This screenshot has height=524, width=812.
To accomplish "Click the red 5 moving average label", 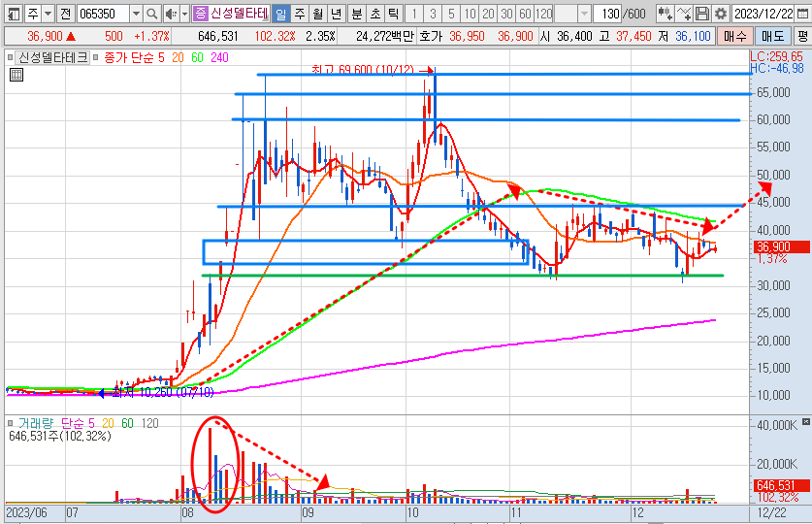I will click(161, 57).
